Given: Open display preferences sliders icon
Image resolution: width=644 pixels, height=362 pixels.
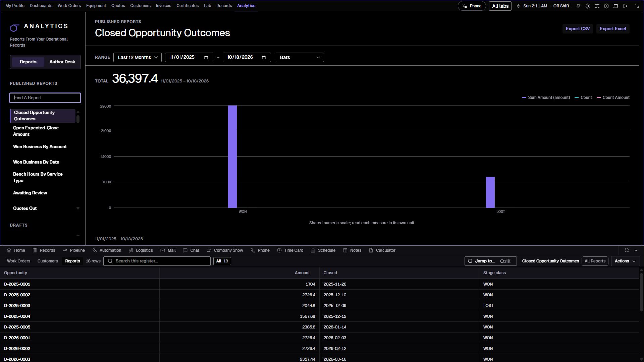Looking at the screenshot, I should click(597, 6).
